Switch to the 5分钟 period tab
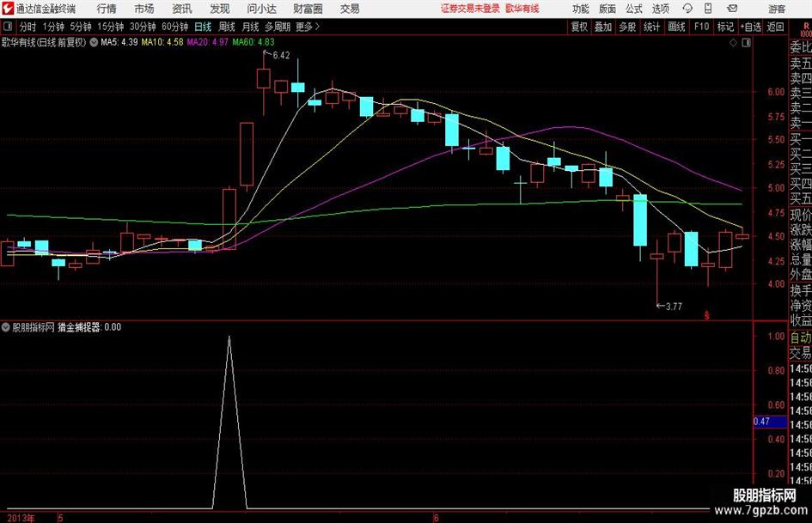The image size is (812, 523). [81, 27]
